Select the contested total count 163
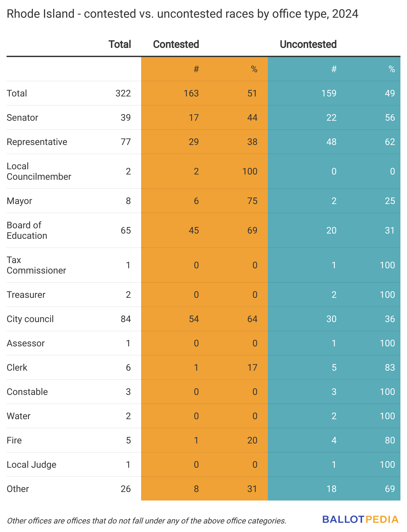Image resolution: width=407 pixels, height=532 pixels. point(191,93)
